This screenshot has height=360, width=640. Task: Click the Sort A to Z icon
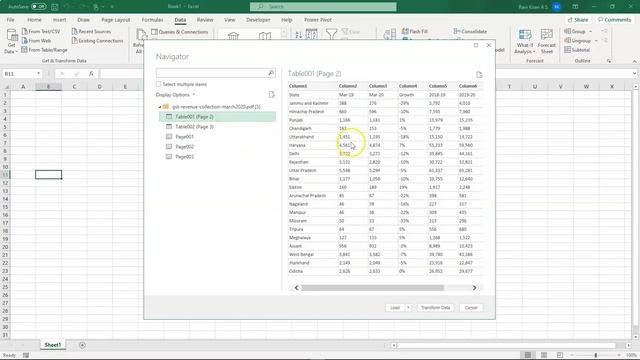click(x=298, y=35)
